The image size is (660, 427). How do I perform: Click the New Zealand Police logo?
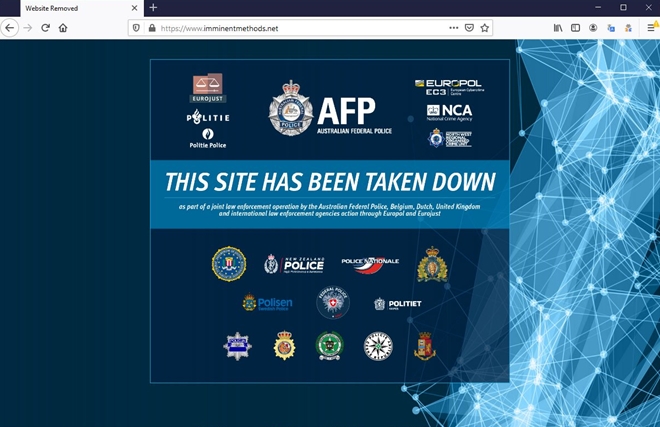(x=294, y=264)
